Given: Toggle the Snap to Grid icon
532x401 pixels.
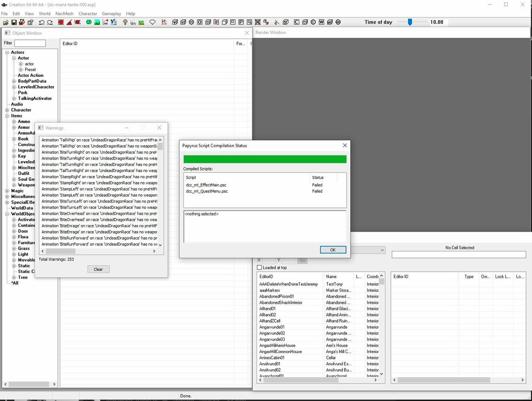Looking at the screenshot, I should (61, 22).
